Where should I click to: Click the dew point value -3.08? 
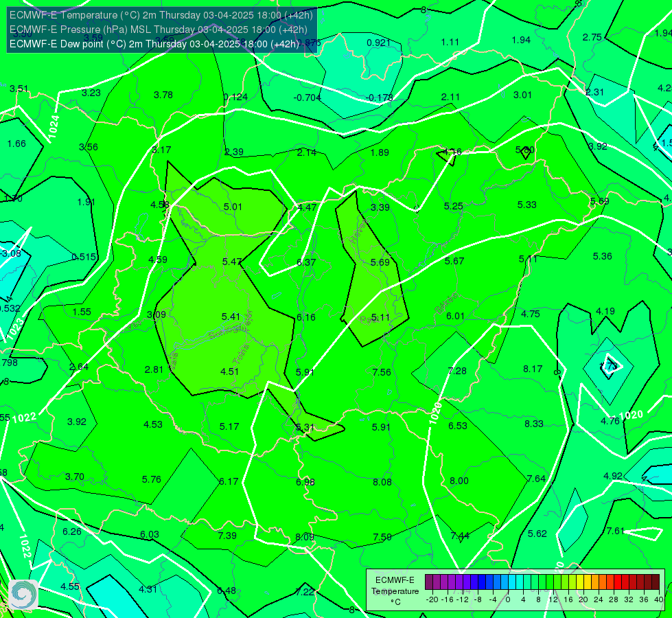[10, 253]
